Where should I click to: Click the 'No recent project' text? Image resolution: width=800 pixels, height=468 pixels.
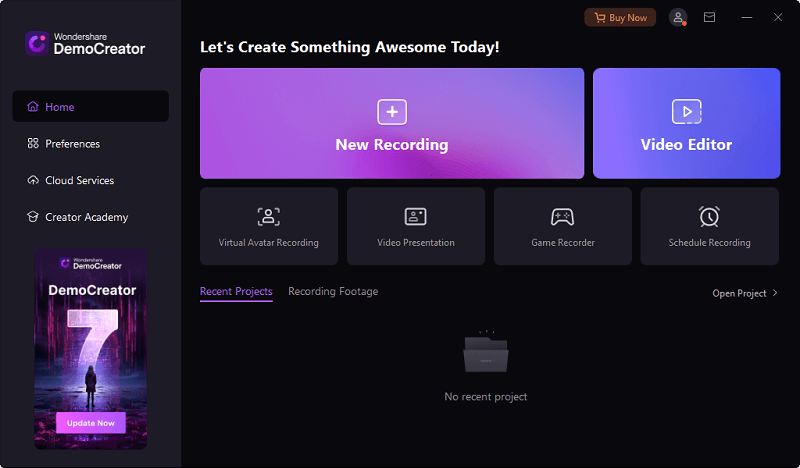pyautogui.click(x=486, y=397)
